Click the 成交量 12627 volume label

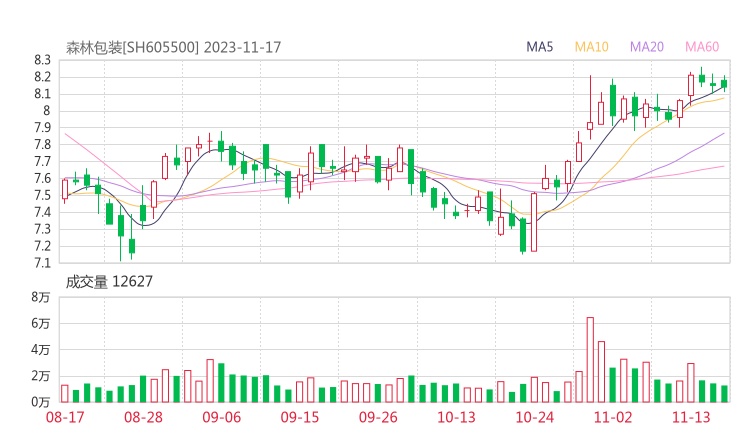(109, 282)
